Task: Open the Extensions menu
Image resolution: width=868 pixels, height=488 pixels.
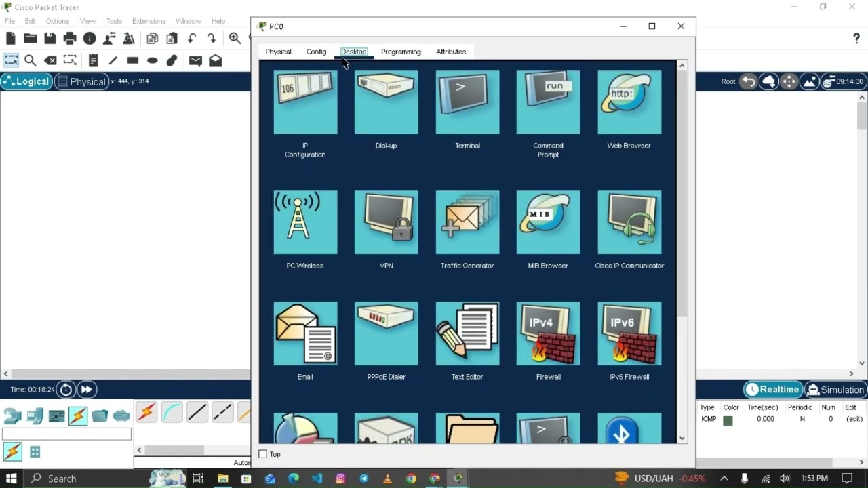Action: 149,21
